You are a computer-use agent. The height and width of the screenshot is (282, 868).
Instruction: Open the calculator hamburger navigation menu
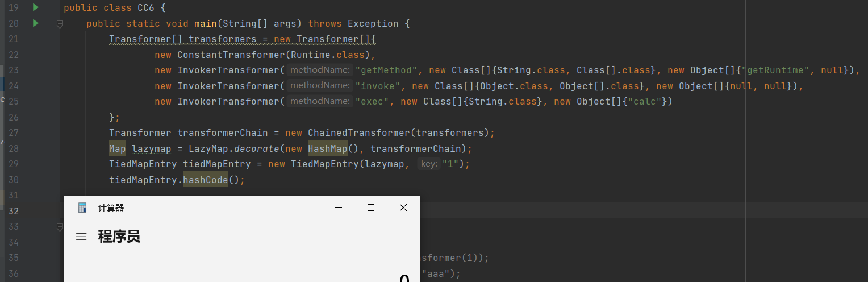tap(81, 237)
